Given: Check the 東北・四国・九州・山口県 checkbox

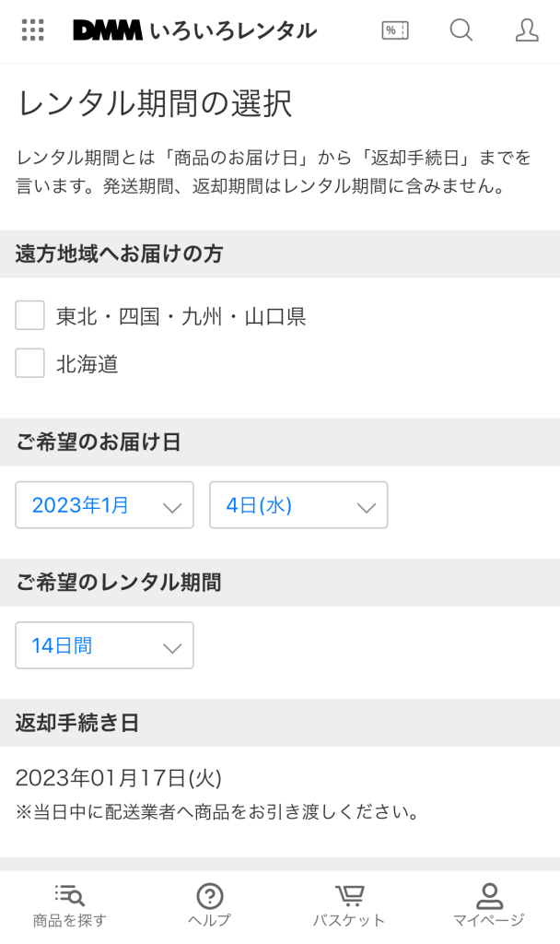Looking at the screenshot, I should coord(30,316).
